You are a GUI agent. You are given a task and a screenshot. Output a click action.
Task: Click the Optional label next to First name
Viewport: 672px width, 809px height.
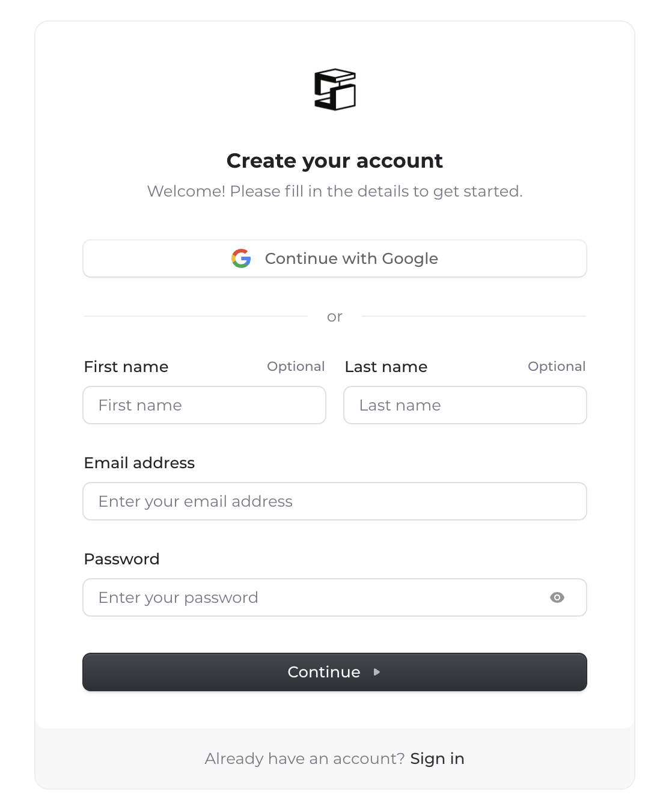coord(296,367)
